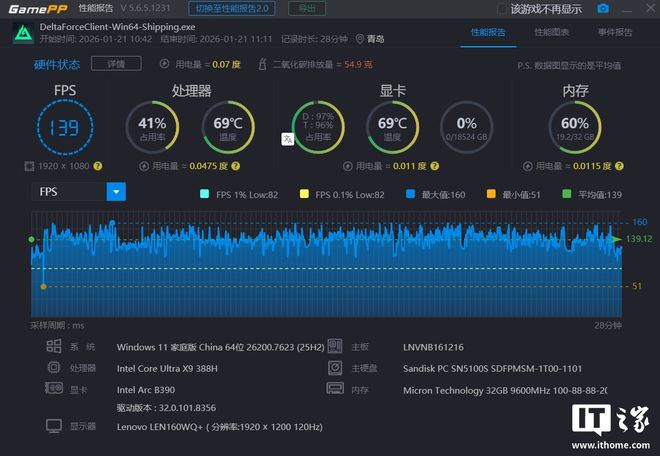Switch to the 性能报告 tab
This screenshot has width=660, height=456.
pos(488,32)
